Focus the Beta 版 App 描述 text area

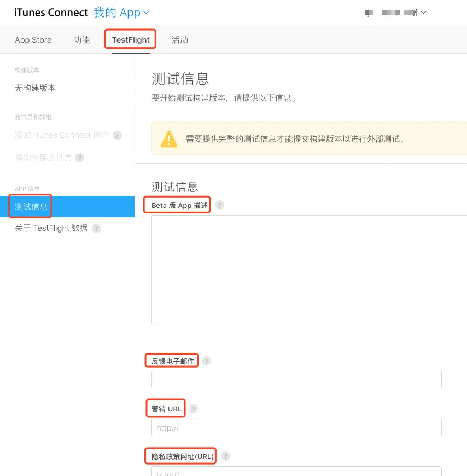[309, 270]
